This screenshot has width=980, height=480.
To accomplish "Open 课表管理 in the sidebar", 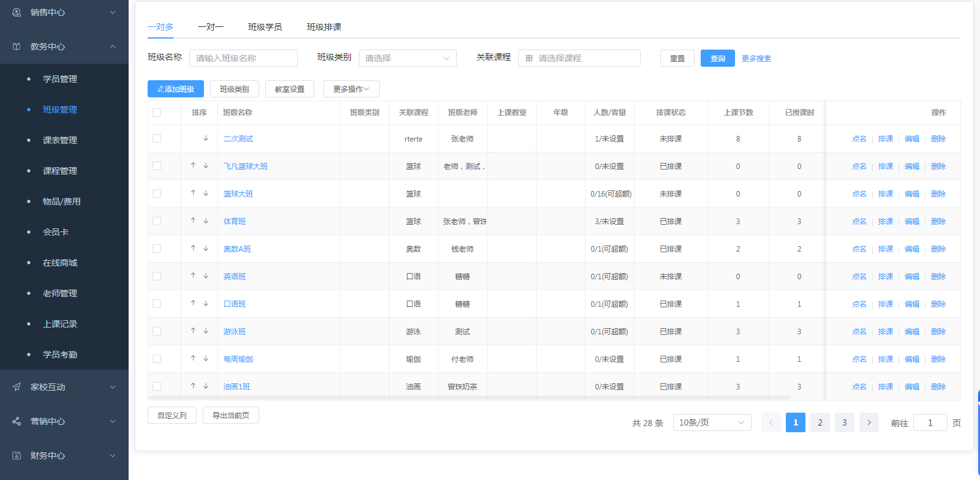I will [x=60, y=140].
